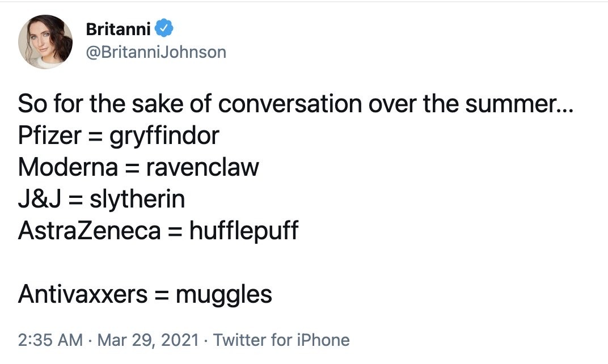608x364 pixels.
Task: Select the word Pfizer
Action: pos(50,136)
